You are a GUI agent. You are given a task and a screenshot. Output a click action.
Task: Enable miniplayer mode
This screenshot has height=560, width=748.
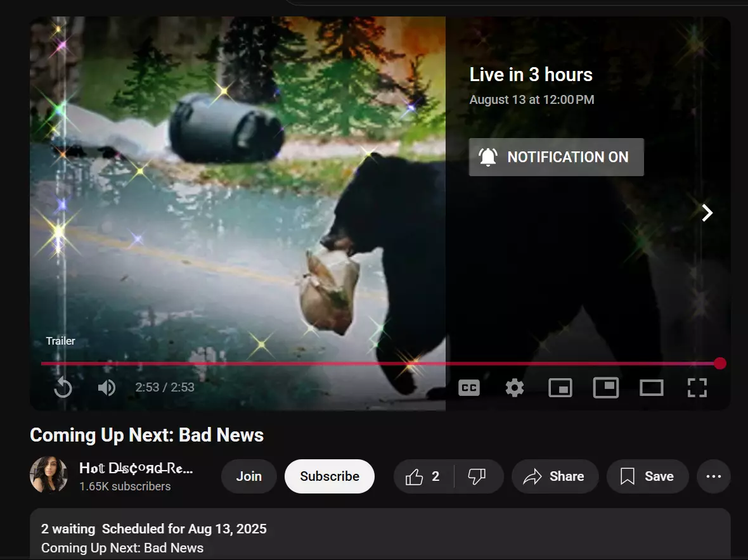560,388
